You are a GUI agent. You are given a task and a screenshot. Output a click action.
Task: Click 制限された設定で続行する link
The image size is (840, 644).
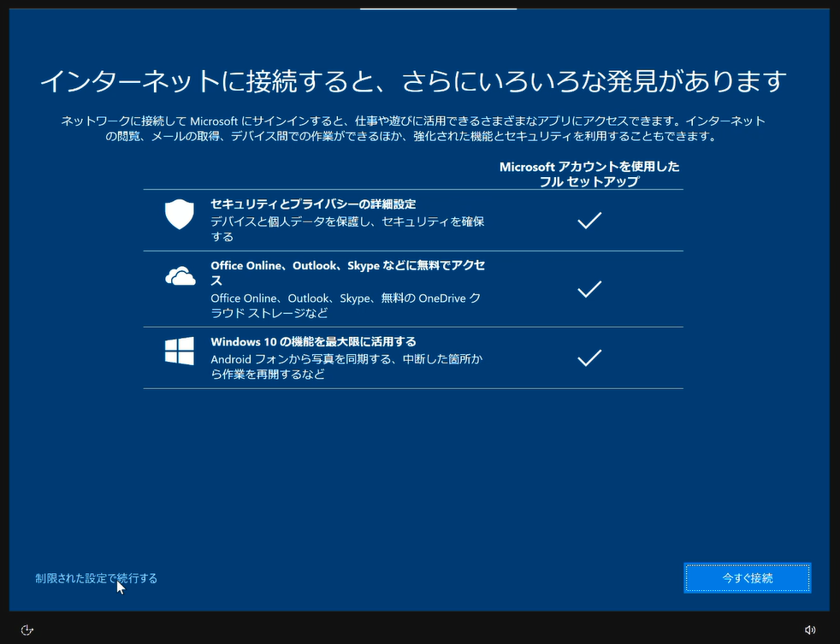[97, 578]
